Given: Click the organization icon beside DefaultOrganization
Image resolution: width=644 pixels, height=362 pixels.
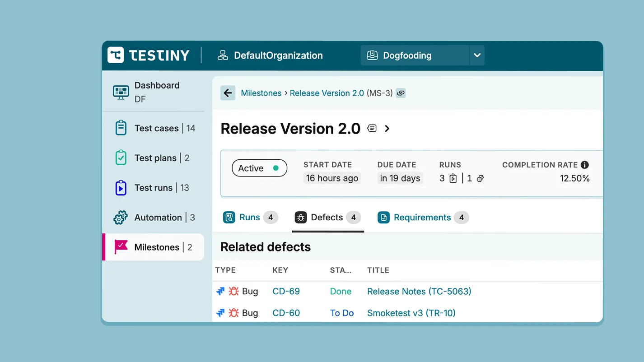Looking at the screenshot, I should 223,55.
